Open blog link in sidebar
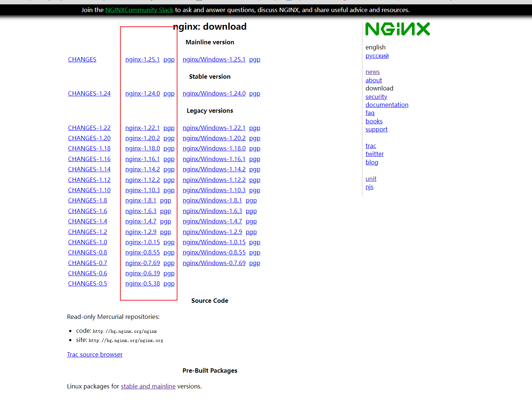 click(372, 162)
